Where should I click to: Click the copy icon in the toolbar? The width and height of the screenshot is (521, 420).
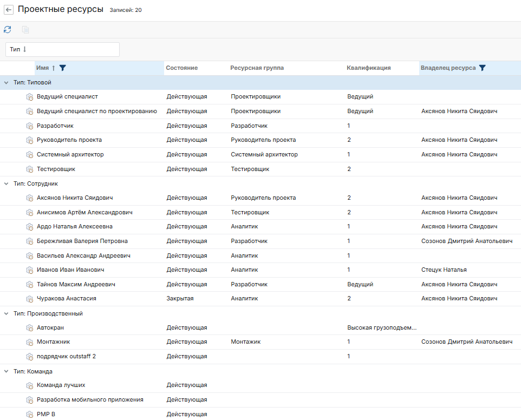pyautogui.click(x=25, y=30)
